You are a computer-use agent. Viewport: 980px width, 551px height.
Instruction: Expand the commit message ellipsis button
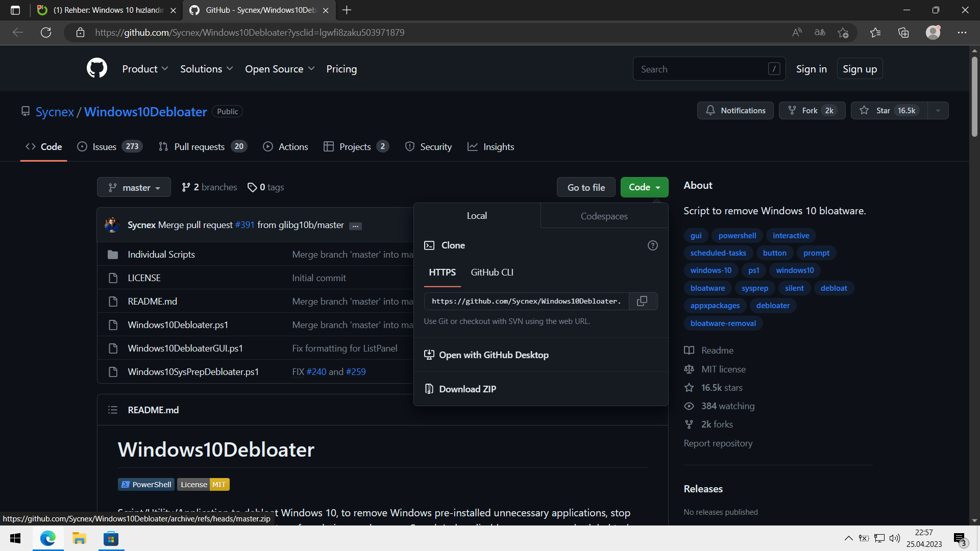click(355, 226)
